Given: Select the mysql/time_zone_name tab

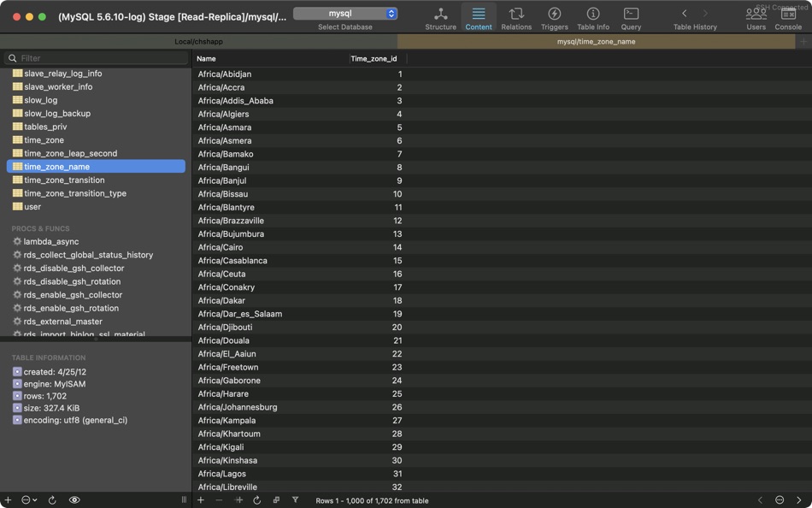Looking at the screenshot, I should point(596,41).
